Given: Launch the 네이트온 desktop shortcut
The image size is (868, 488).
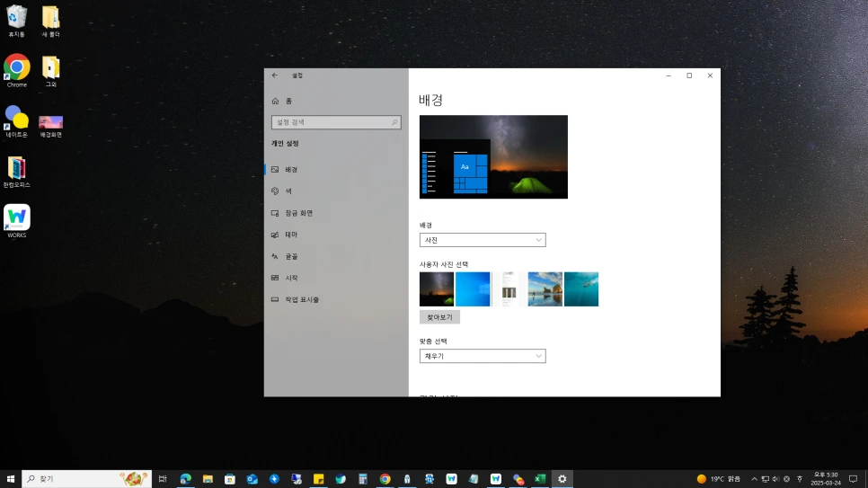Looking at the screenshot, I should pos(16,122).
